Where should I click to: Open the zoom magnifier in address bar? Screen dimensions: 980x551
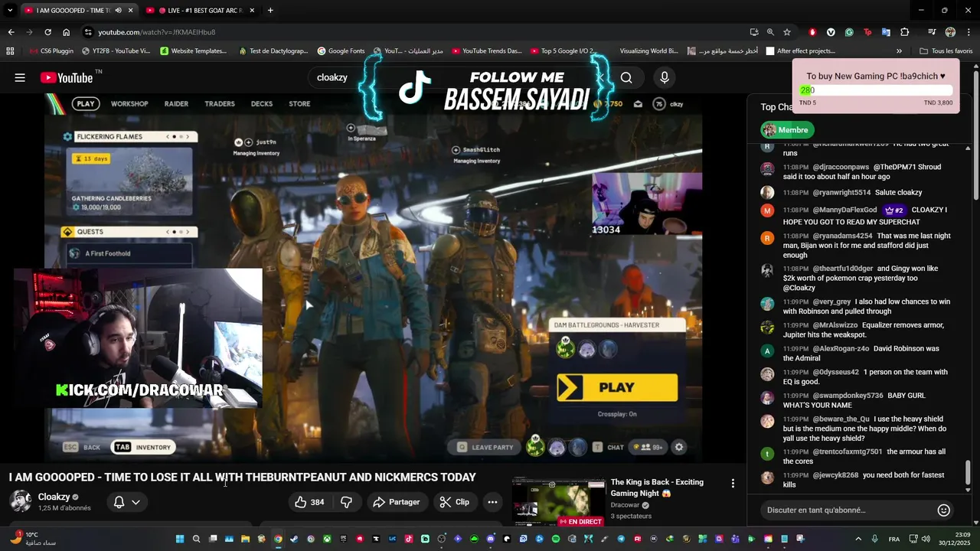click(770, 32)
